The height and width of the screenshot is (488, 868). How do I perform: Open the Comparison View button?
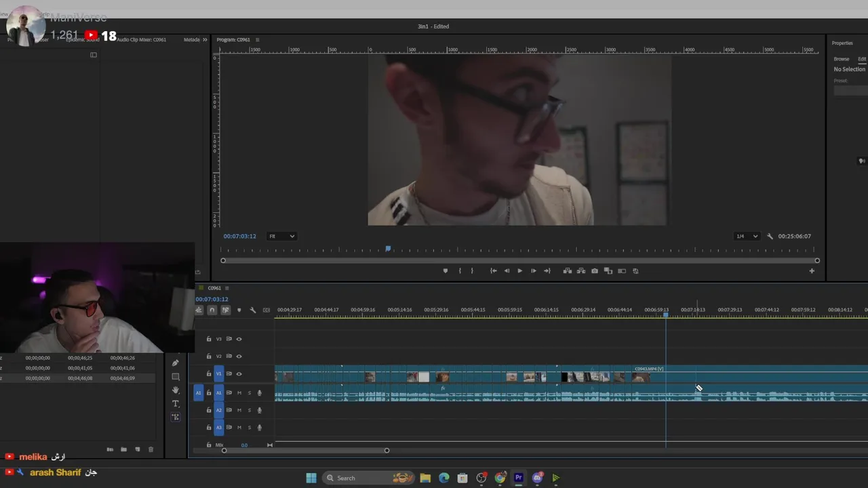pos(608,271)
